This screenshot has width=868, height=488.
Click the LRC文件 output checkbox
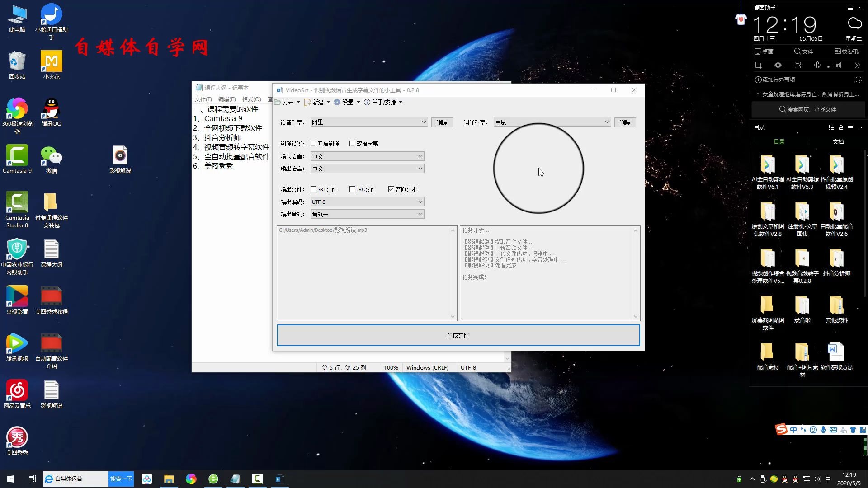pyautogui.click(x=352, y=189)
